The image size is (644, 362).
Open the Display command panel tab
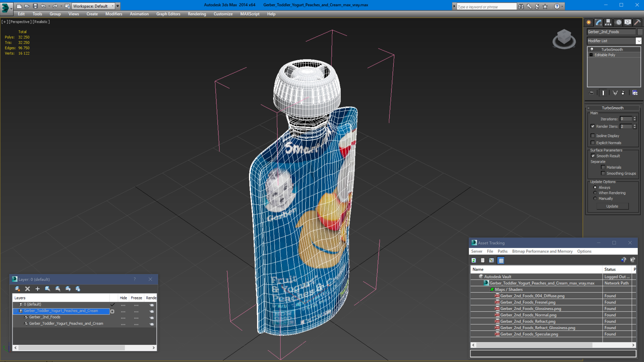point(627,23)
